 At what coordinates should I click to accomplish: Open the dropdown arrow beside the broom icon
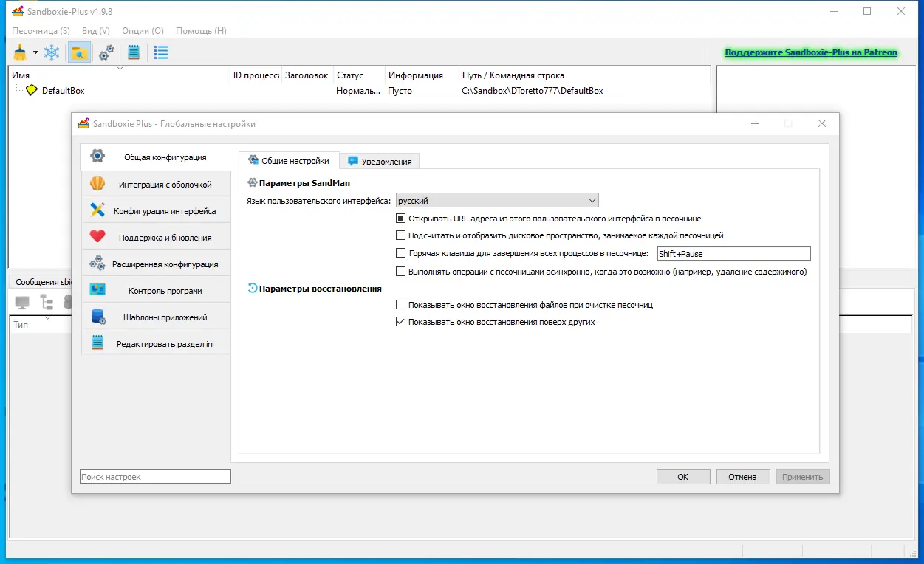(x=35, y=53)
